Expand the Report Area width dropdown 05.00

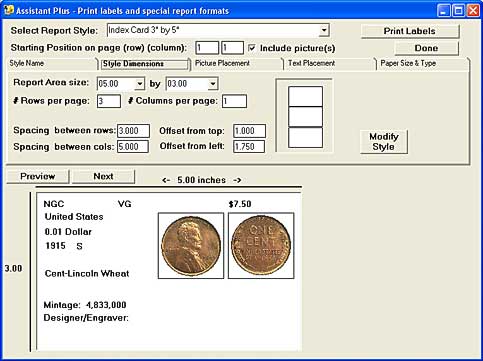pos(140,84)
